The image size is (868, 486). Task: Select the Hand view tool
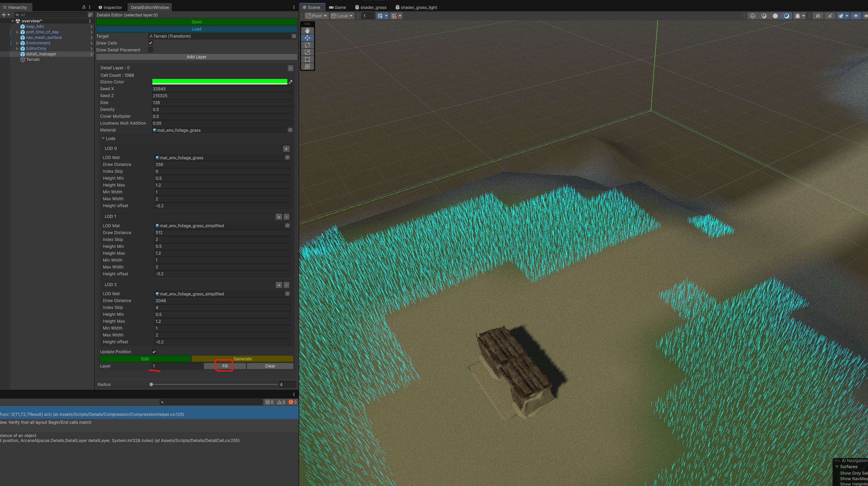[x=307, y=31]
